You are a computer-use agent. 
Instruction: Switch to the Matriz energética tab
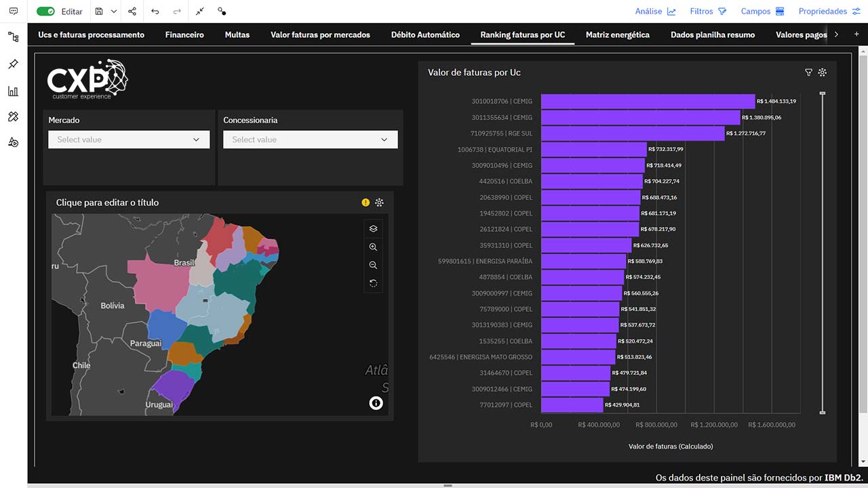(x=617, y=35)
